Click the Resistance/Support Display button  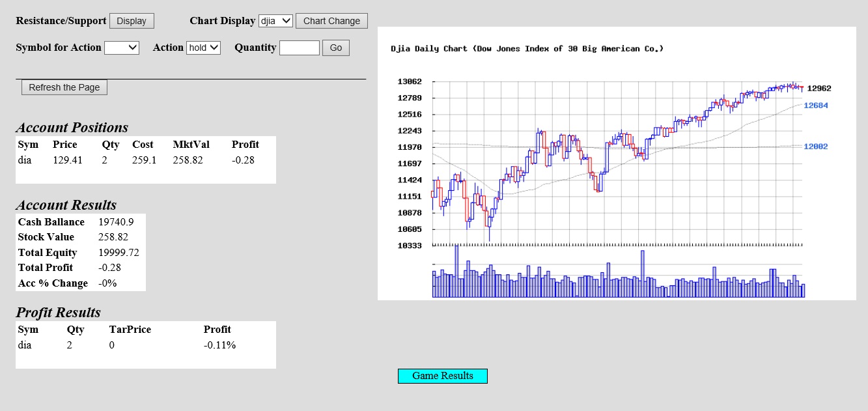coord(132,21)
